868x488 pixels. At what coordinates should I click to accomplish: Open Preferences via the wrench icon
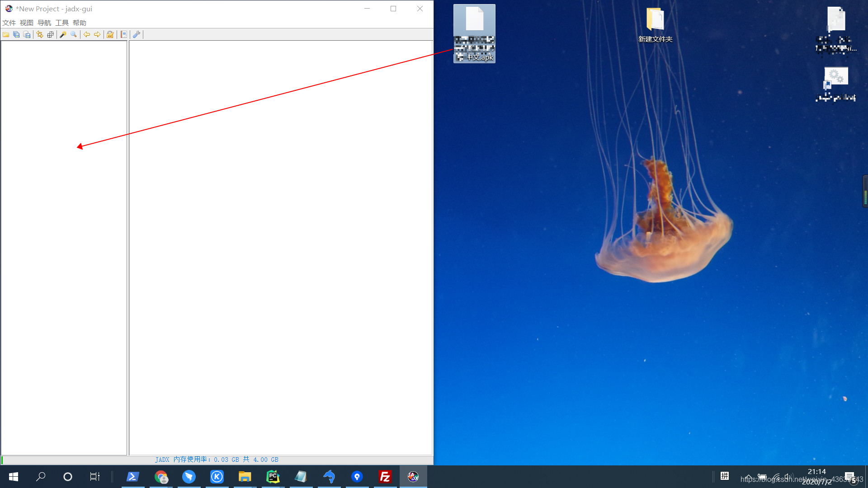(x=137, y=35)
